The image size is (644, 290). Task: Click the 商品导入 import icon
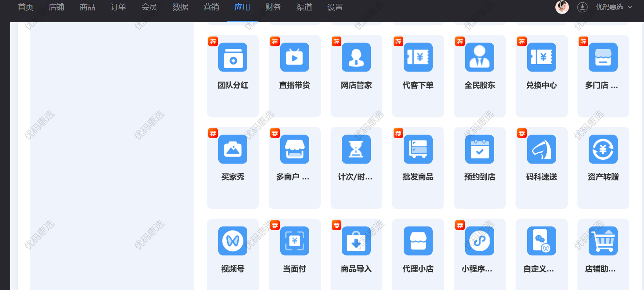[356, 241]
